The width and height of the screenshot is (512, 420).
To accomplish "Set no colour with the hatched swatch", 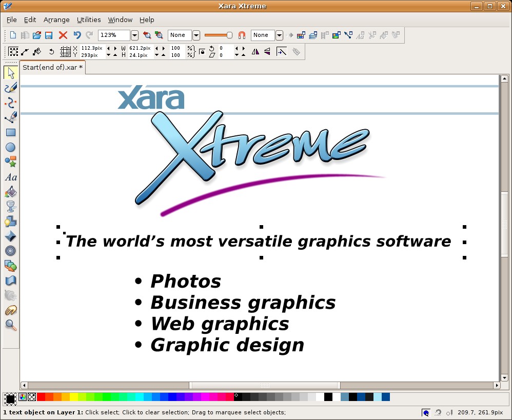I will (x=32, y=397).
